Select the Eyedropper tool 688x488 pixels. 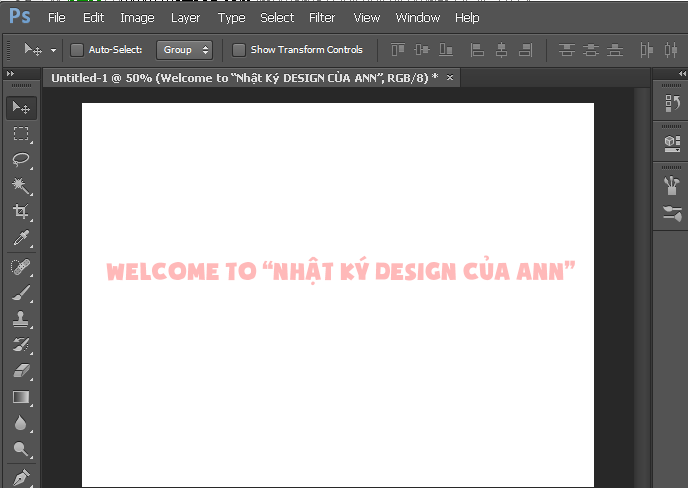click(21, 239)
